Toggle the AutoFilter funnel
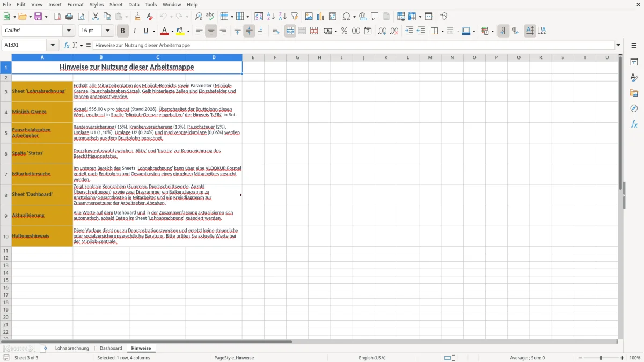644x362 pixels. click(295, 17)
